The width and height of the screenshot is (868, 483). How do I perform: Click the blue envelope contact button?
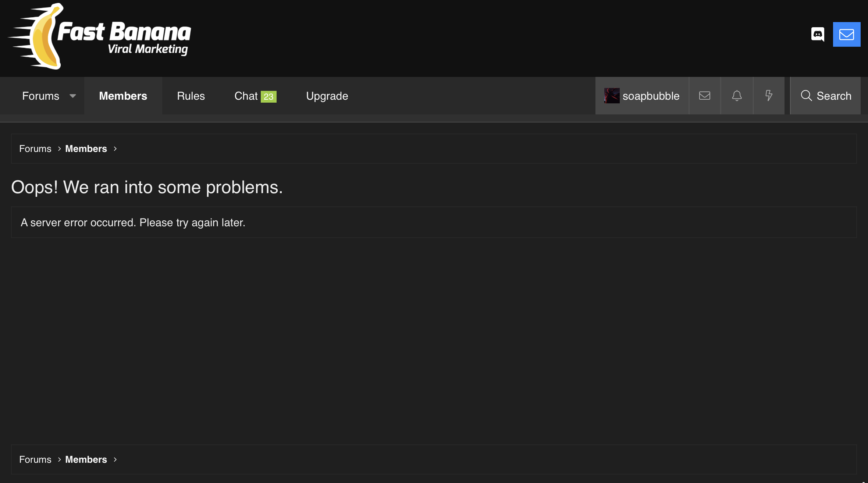tap(846, 35)
